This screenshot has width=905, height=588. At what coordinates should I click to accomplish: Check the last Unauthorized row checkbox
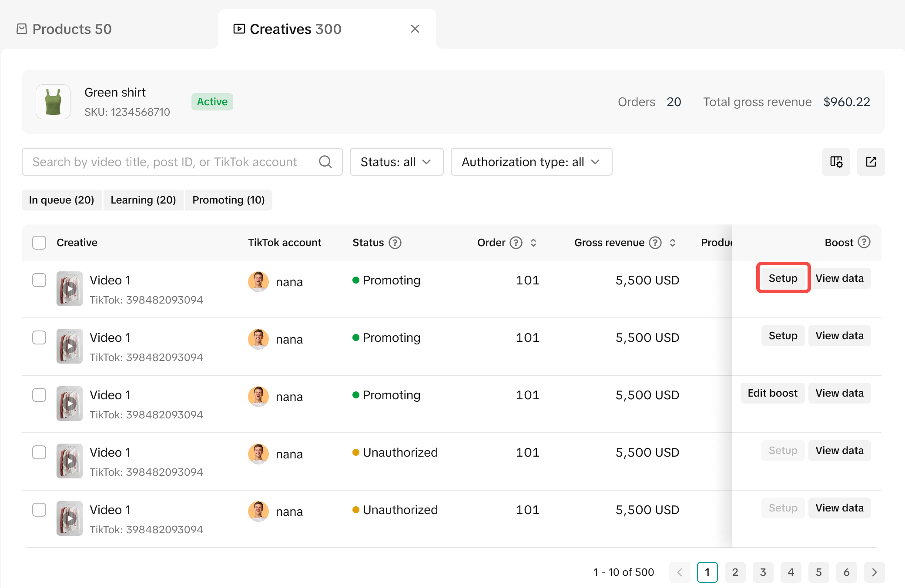(39, 510)
